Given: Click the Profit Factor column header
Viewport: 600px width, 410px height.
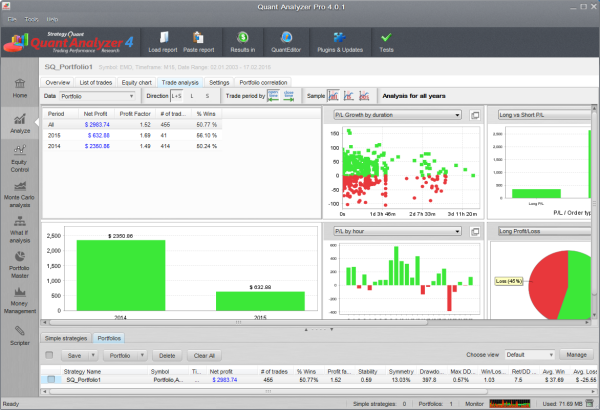Looking at the screenshot, I should pyautogui.click(x=135, y=114).
